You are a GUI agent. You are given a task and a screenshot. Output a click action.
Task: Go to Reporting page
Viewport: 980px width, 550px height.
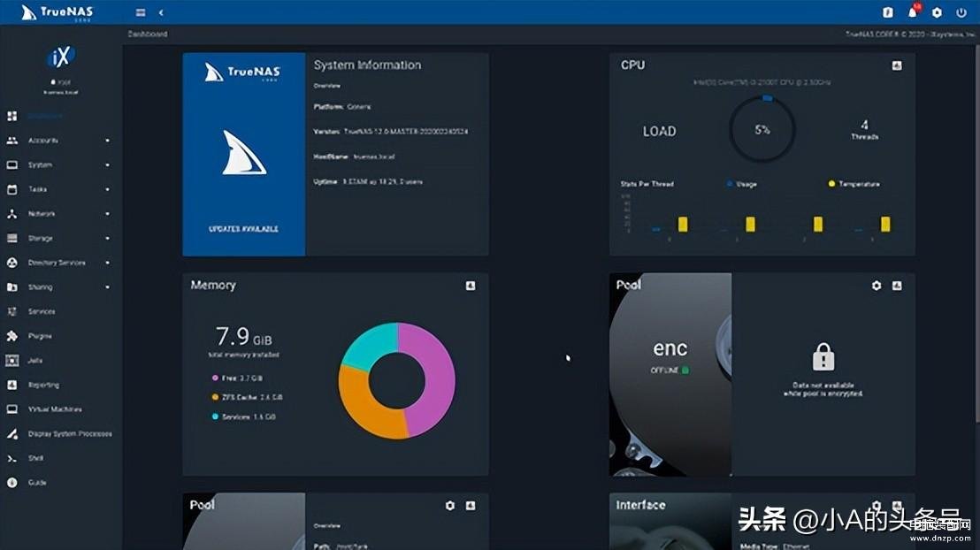[x=43, y=385]
